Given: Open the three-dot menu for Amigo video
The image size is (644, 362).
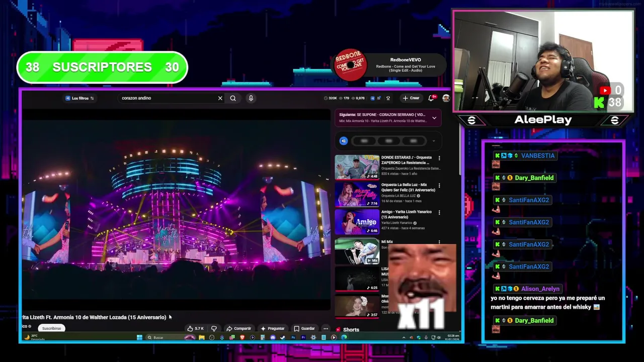Looking at the screenshot, I should tap(439, 212).
